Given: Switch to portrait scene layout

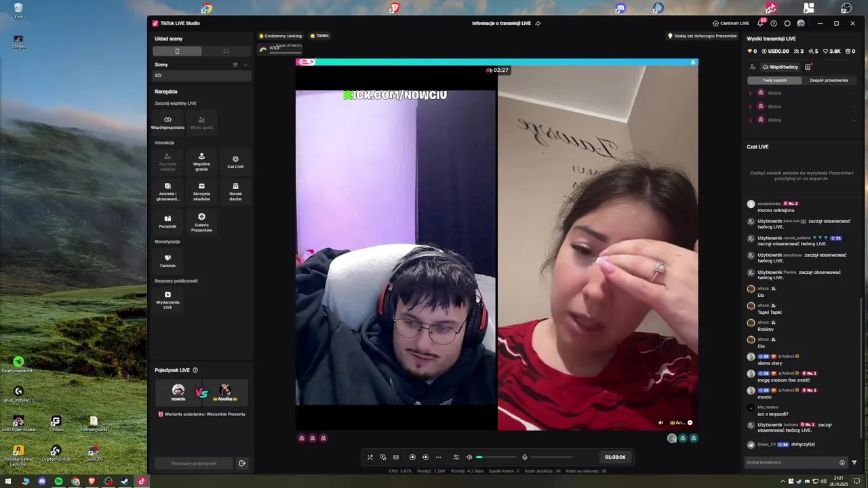Looking at the screenshot, I should tap(177, 51).
